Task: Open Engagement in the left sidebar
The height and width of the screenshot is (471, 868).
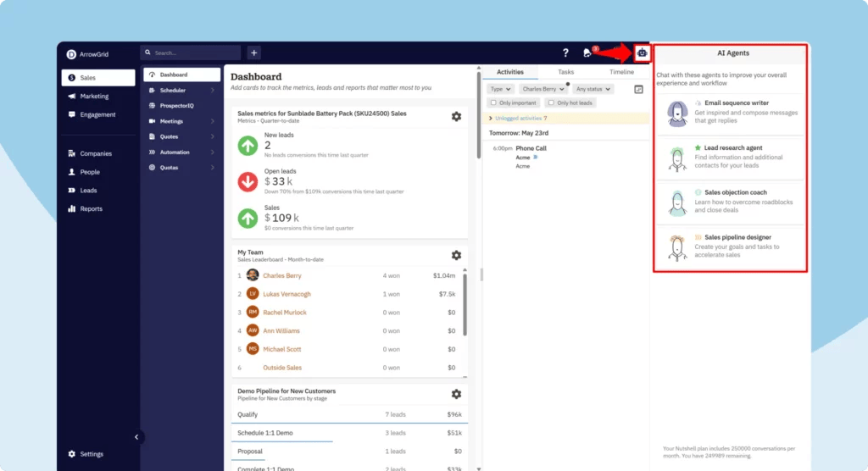Action: pyautogui.click(x=98, y=114)
